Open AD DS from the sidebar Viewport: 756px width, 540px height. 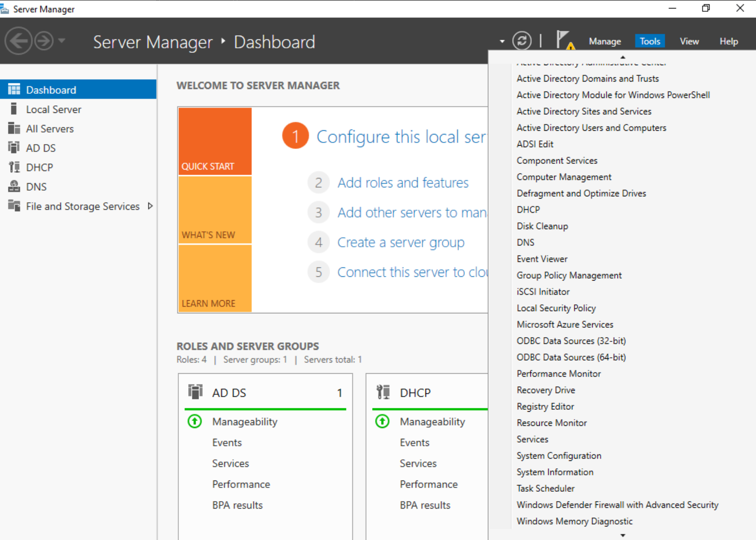41,148
